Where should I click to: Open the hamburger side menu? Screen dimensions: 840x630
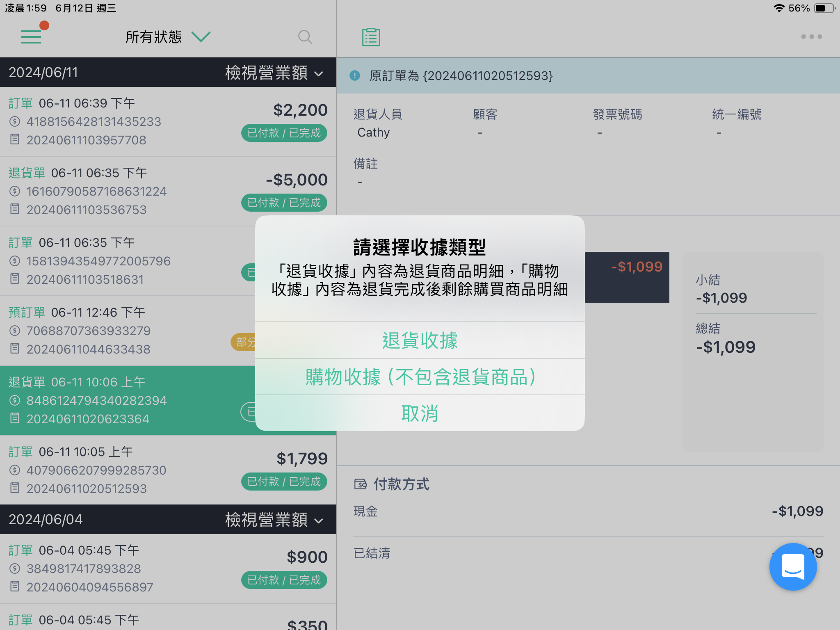pyautogui.click(x=31, y=37)
